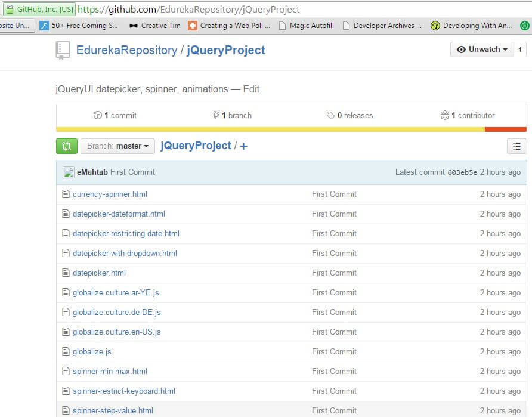Open the Developing With An... bookmark

click(x=471, y=26)
